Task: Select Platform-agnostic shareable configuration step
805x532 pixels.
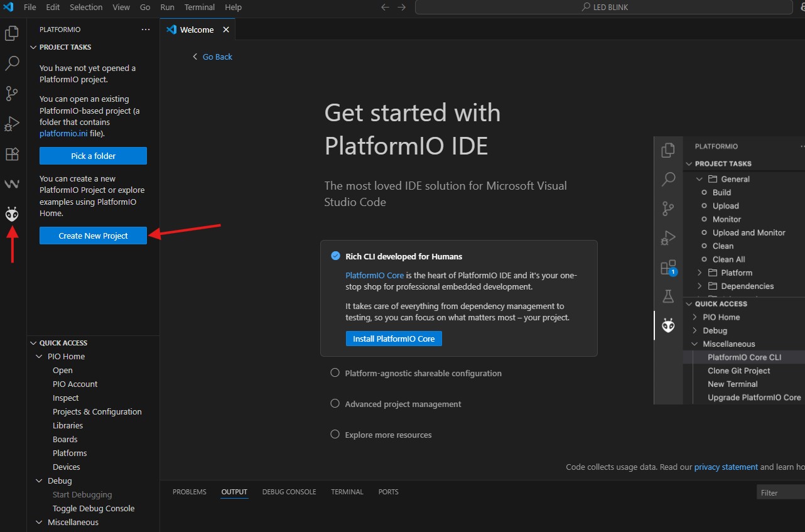Action: [x=423, y=373]
